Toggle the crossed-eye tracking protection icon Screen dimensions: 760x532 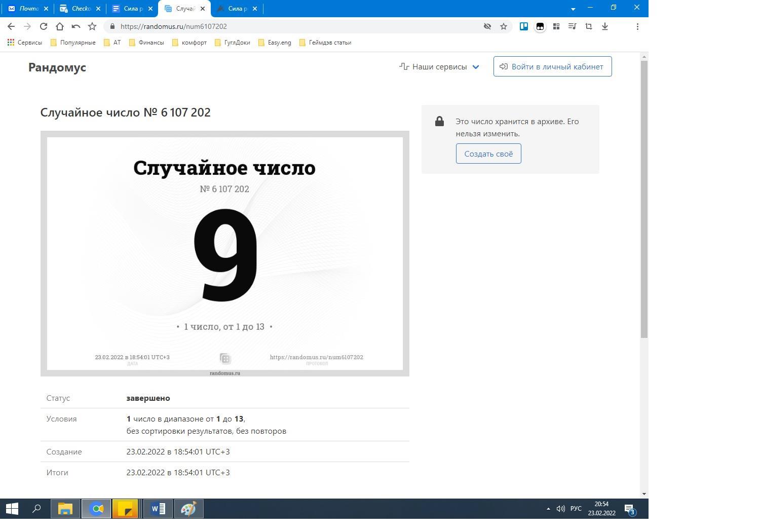pyautogui.click(x=487, y=26)
